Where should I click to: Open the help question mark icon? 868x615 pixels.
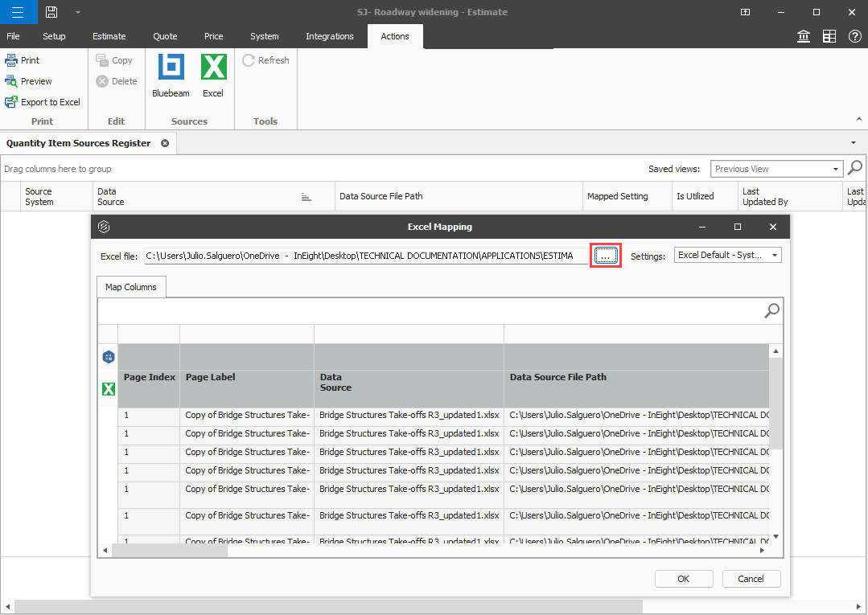coord(855,36)
